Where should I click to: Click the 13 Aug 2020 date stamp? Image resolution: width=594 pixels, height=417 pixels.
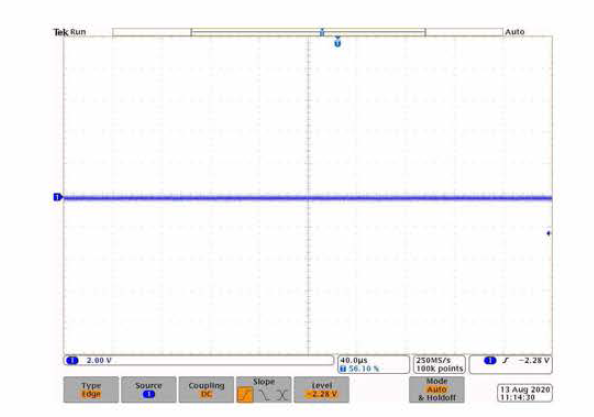point(525,389)
